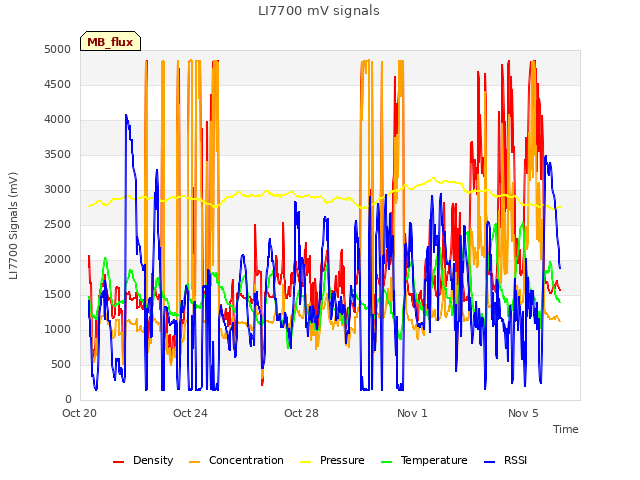
Task: Toggle the Temperature legend entry
Action: (424, 460)
